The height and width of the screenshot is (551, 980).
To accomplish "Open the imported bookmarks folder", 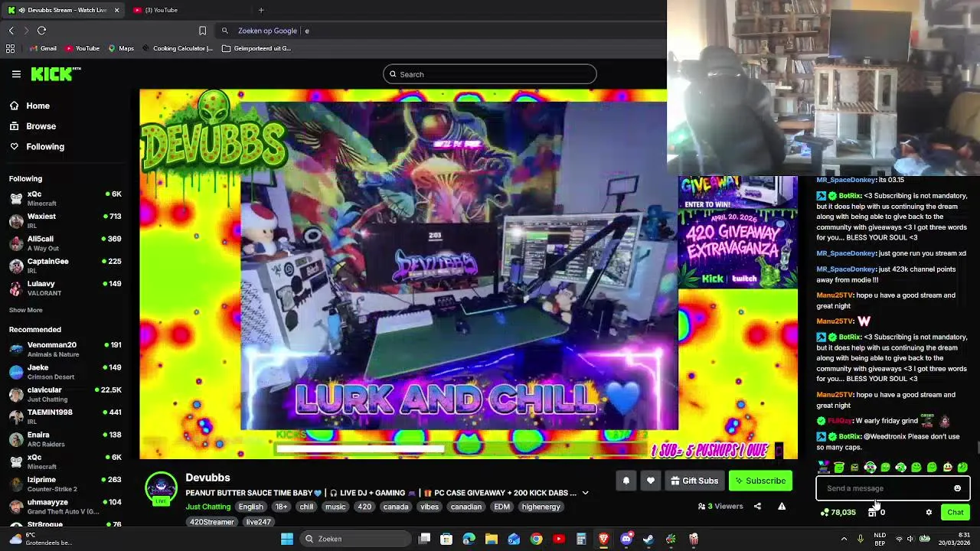I will coord(256,48).
